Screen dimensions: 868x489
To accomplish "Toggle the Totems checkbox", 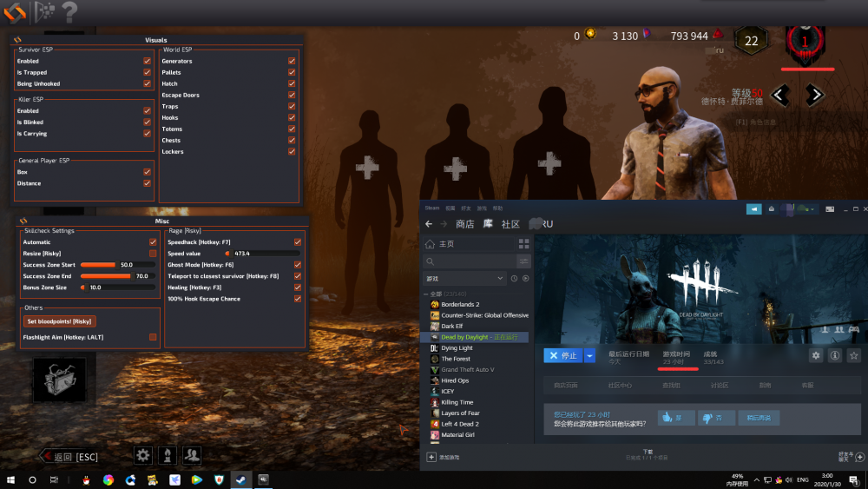I will point(292,129).
